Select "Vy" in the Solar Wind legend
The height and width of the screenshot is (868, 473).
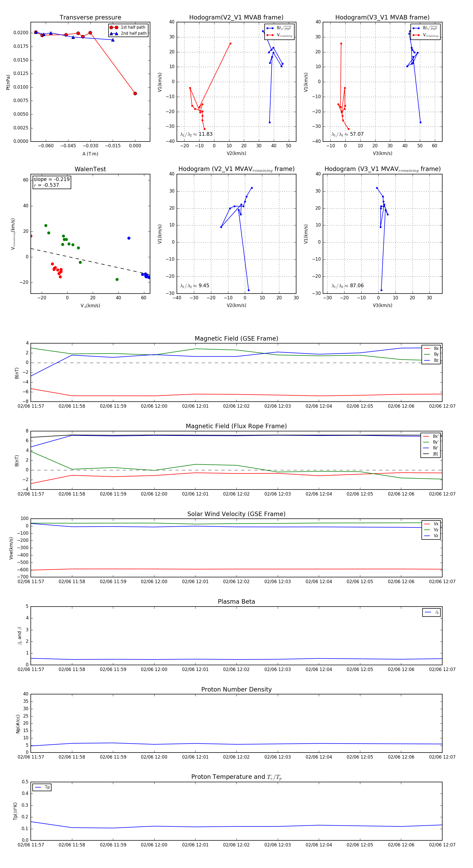point(431,530)
